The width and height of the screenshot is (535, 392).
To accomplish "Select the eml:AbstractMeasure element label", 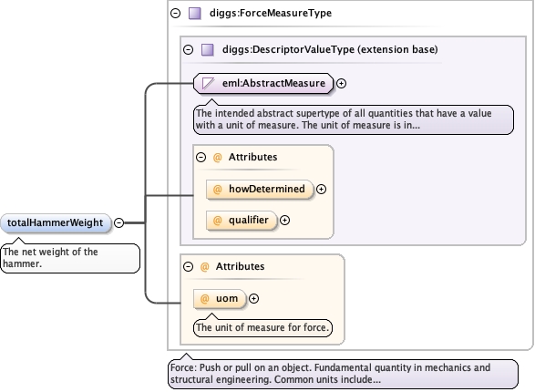I will tap(273, 83).
